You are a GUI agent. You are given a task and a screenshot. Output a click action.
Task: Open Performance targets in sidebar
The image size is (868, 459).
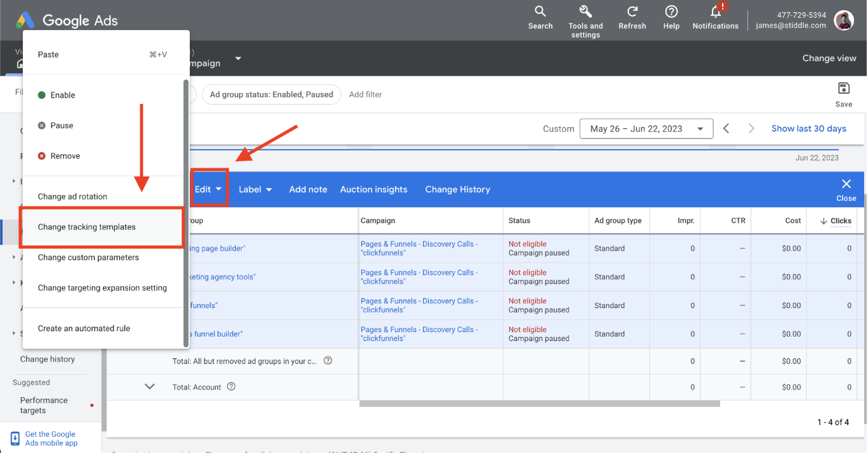[43, 405]
